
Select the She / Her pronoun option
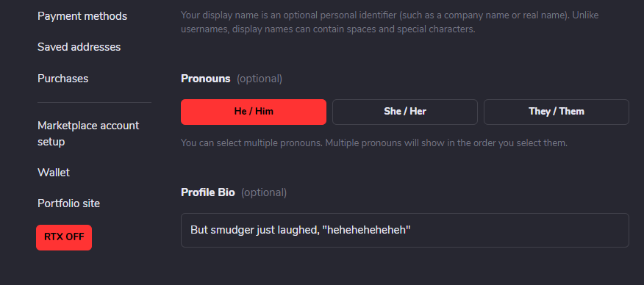(405, 112)
